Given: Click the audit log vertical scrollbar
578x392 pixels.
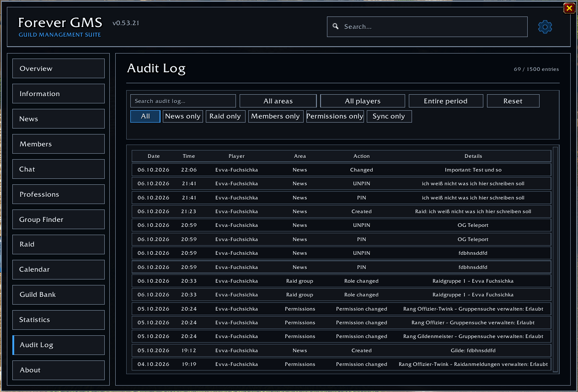Looking at the screenshot, I should click(556, 259).
